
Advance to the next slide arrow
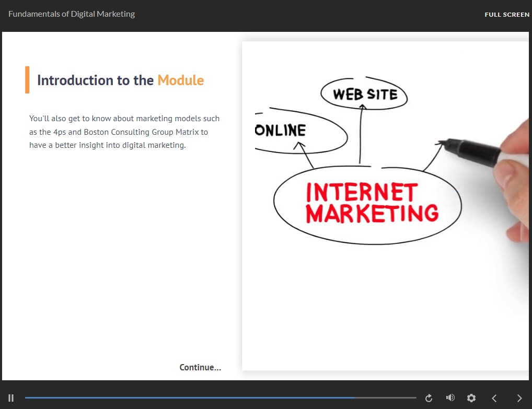(519, 398)
